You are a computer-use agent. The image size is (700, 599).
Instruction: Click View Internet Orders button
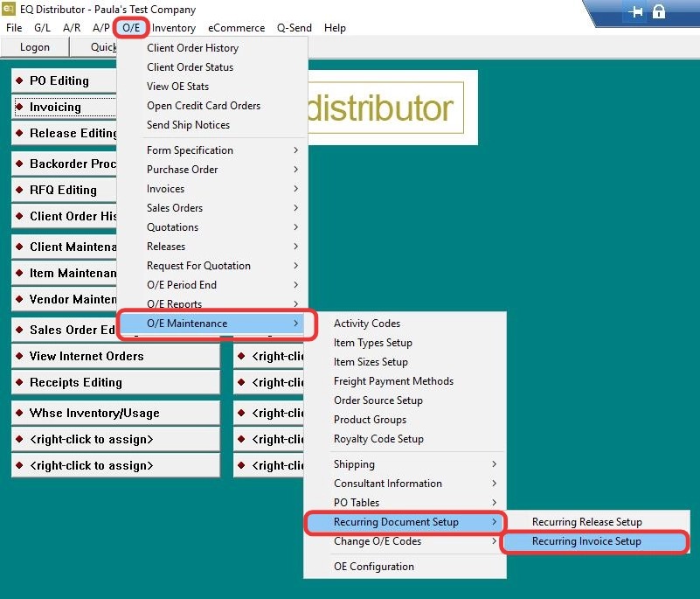click(x=115, y=356)
